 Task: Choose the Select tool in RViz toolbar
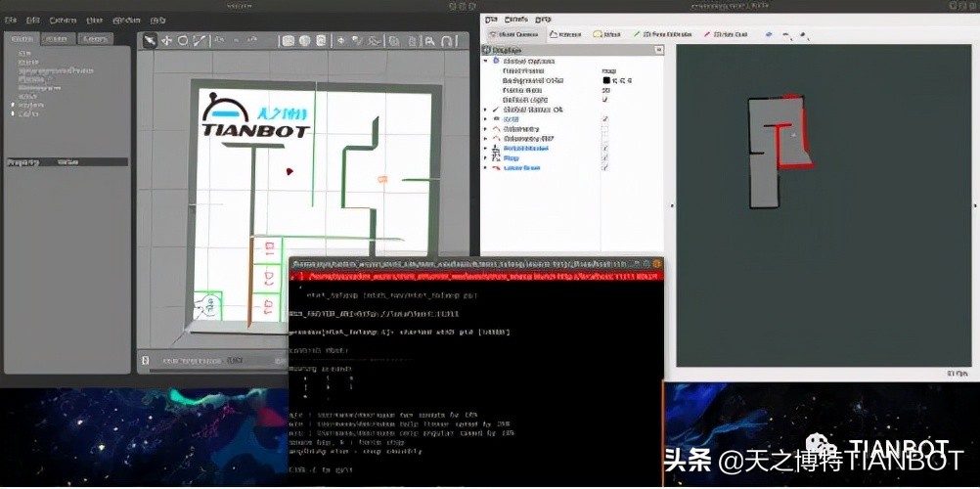click(606, 34)
